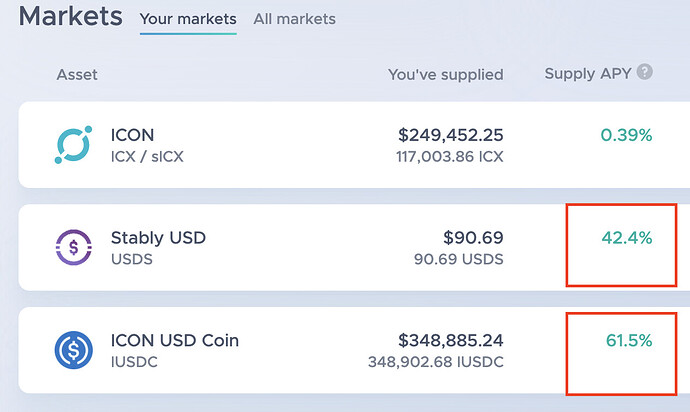This screenshot has width=690, height=412.
Task: Click the ICON USD Coin blue icon
Action: pos(73,350)
